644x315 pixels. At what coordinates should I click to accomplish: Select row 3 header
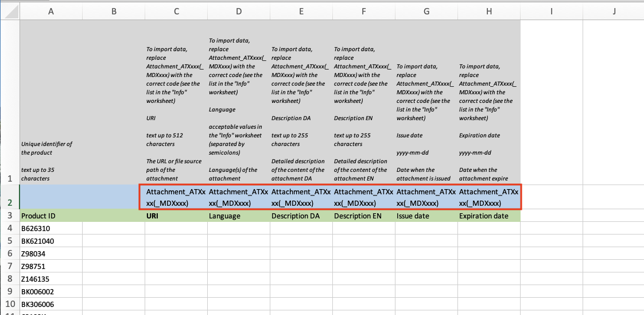[x=11, y=216]
